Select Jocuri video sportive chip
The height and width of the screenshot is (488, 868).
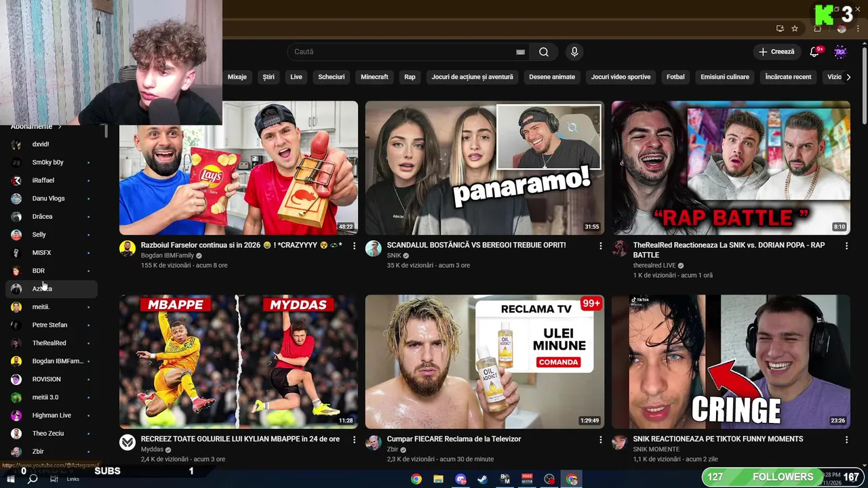(x=620, y=77)
